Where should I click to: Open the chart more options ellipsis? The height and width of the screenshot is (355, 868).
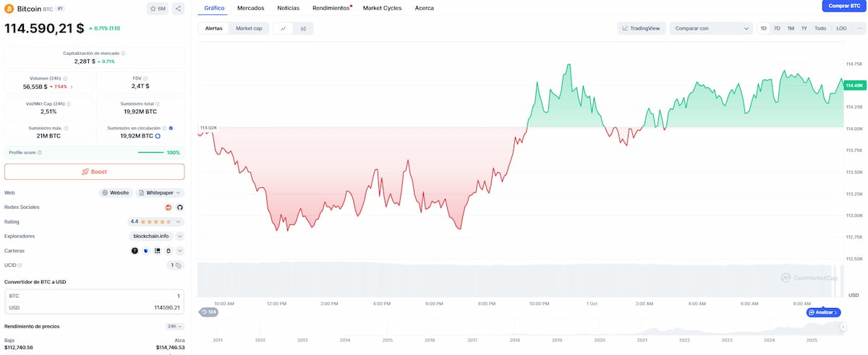coord(859,29)
